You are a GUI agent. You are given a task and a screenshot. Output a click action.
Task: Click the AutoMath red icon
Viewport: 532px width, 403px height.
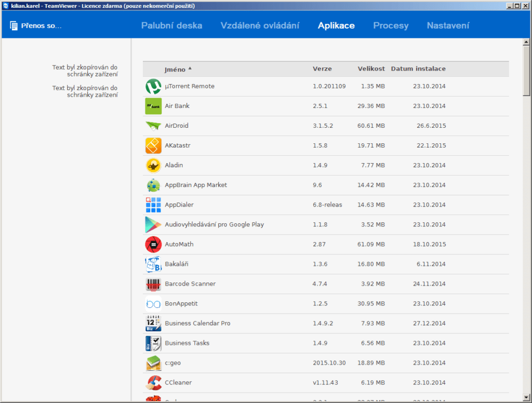(153, 244)
